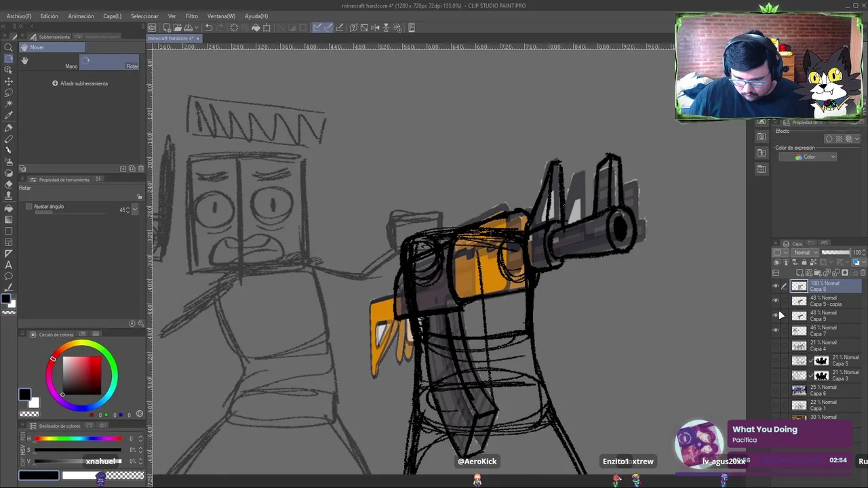Select the Mover tool group header
The height and width of the screenshot is (488, 868).
[52, 47]
